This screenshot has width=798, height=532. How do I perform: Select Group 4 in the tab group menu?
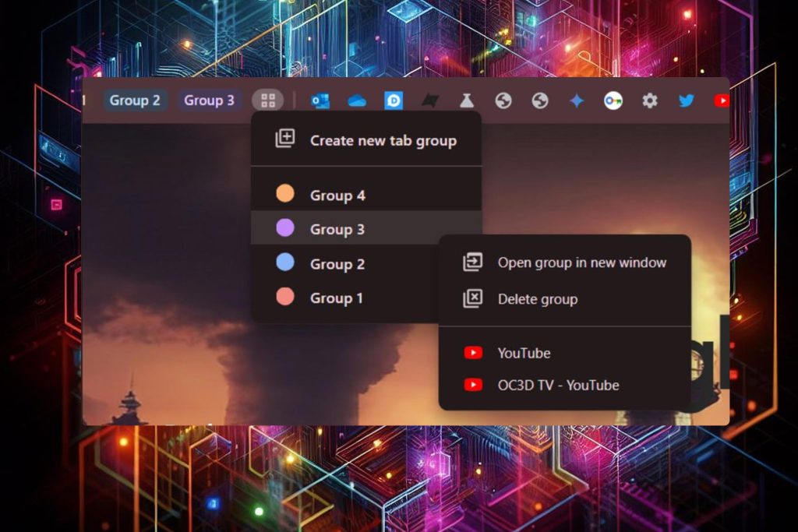point(366,195)
